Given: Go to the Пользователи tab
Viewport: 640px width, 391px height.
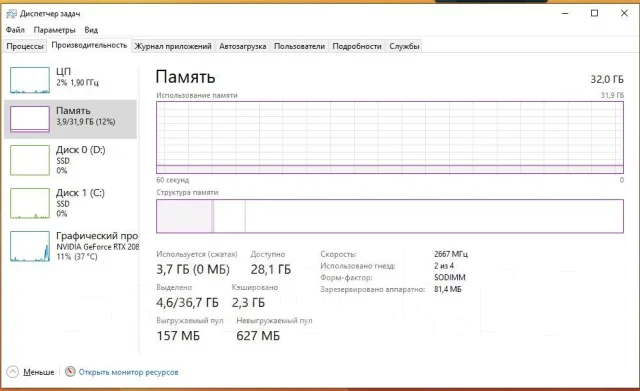Looking at the screenshot, I should click(299, 46).
